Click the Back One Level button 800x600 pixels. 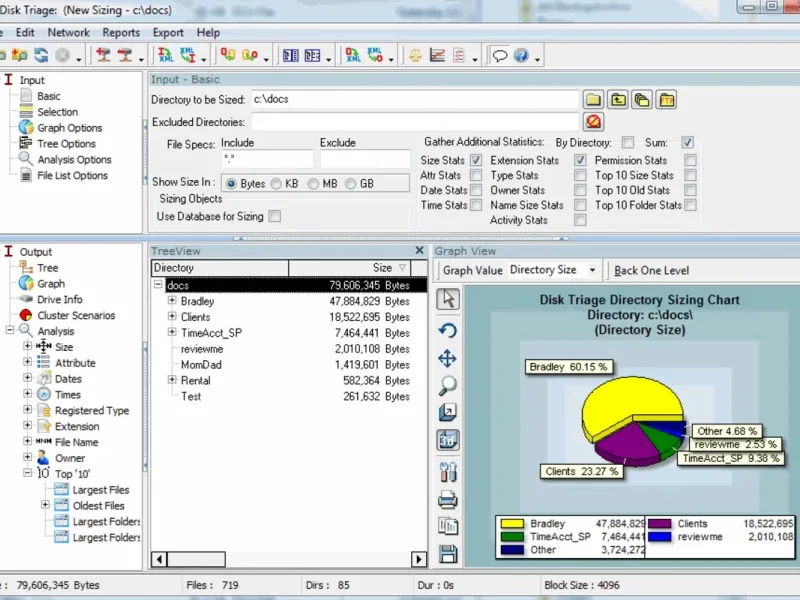(652, 270)
